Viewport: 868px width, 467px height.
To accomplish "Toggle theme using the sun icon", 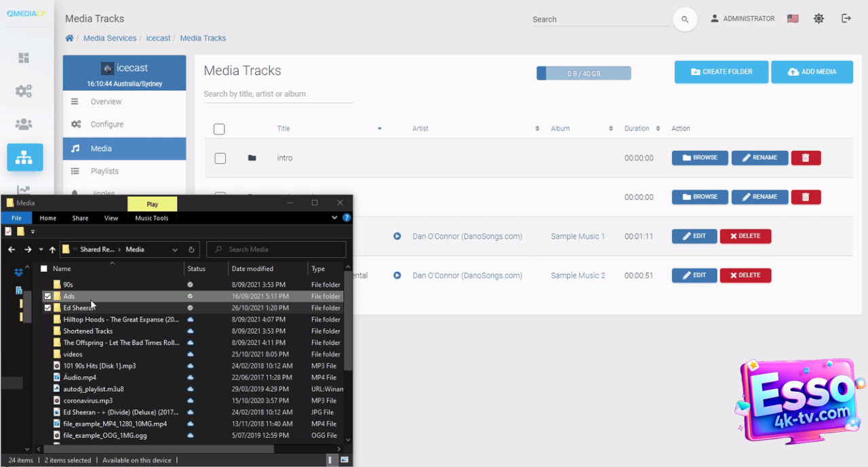I will 818,19.
